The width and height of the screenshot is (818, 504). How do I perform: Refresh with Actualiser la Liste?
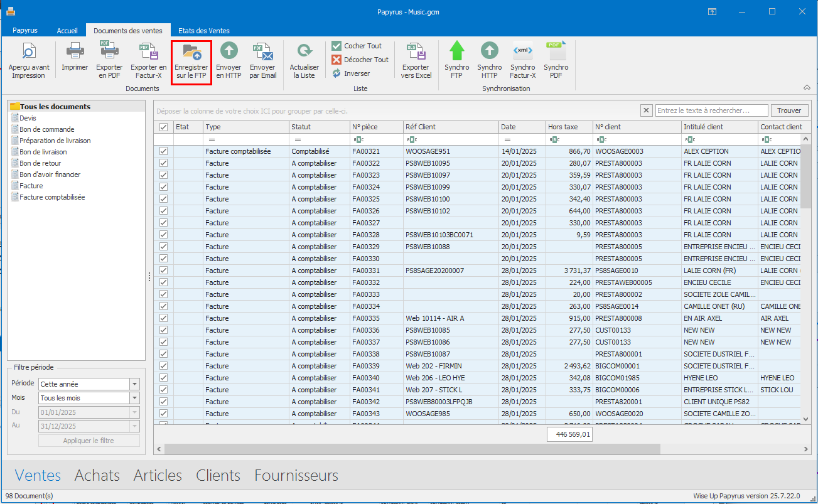pos(304,51)
